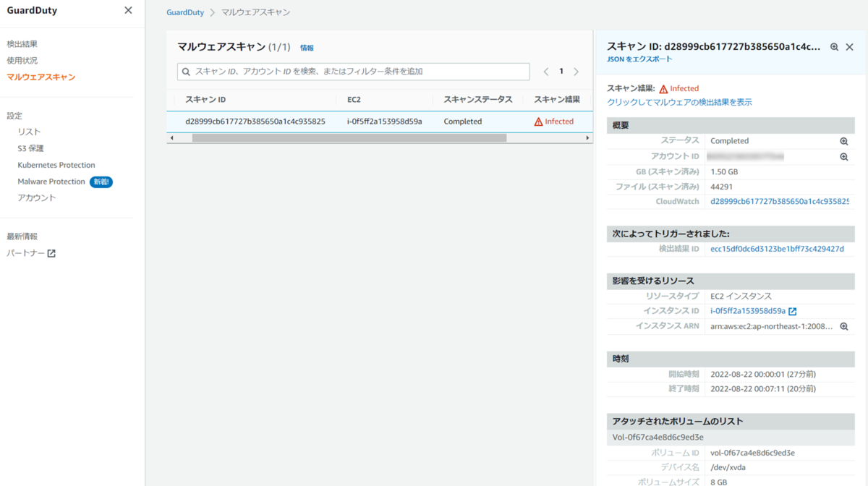Click the Infected warning icon in the table row
This screenshot has width=868, height=486.
538,121
